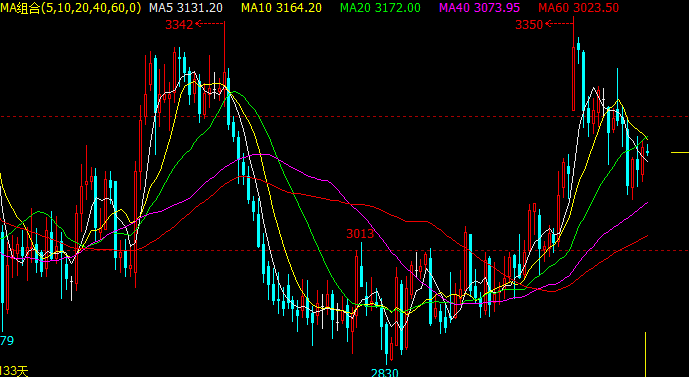Click the 3013 price annotation
The width and height of the screenshot is (689, 377).
click(360, 234)
